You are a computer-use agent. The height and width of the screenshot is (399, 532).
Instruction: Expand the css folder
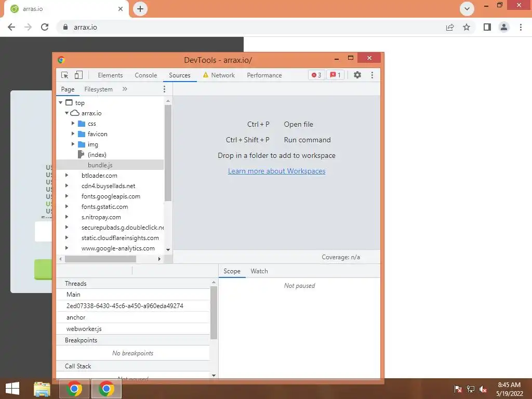(x=73, y=124)
